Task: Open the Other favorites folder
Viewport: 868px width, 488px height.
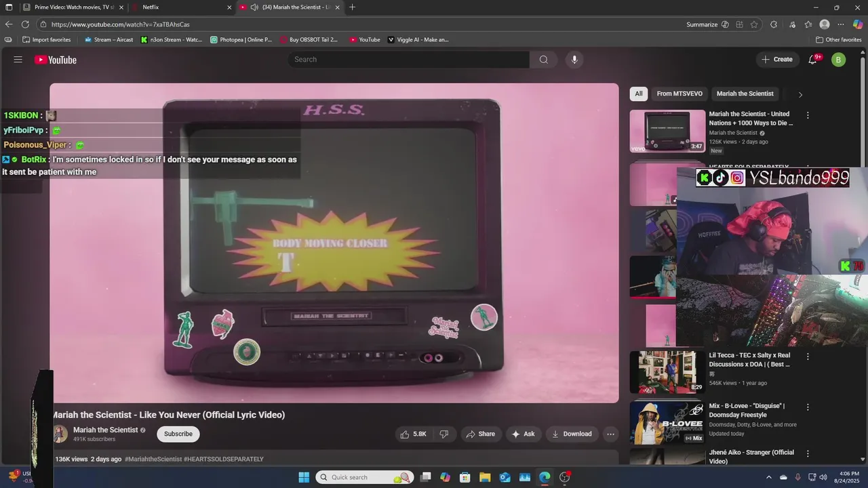Action: pos(838,40)
